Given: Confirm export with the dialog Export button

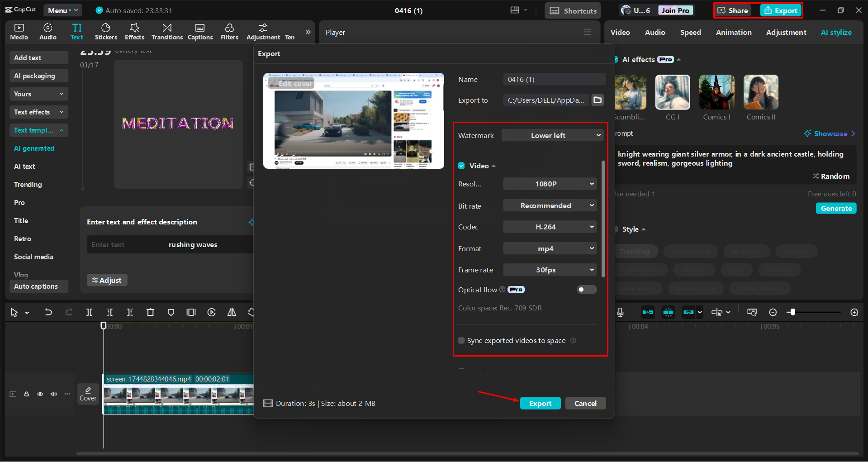Looking at the screenshot, I should [x=541, y=403].
